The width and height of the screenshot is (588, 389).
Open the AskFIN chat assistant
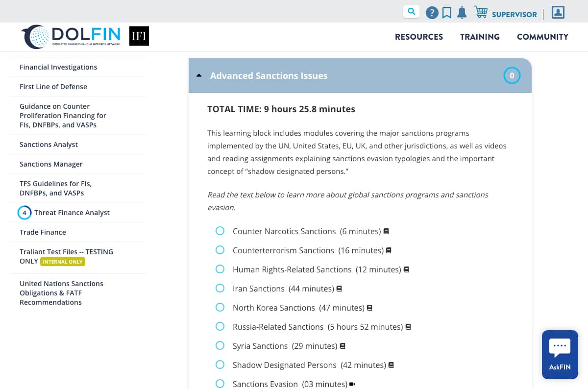click(x=560, y=354)
